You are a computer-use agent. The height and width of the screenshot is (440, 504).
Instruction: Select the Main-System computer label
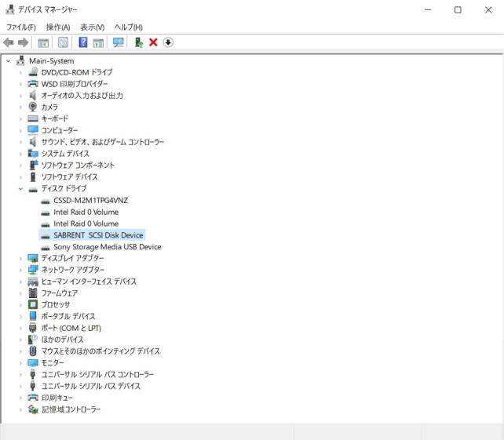pyautogui.click(x=52, y=60)
